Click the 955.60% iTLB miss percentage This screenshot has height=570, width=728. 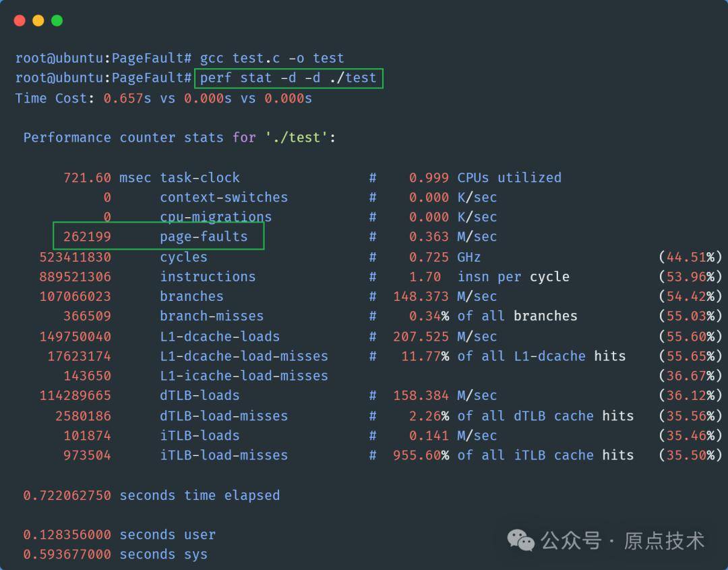click(421, 455)
